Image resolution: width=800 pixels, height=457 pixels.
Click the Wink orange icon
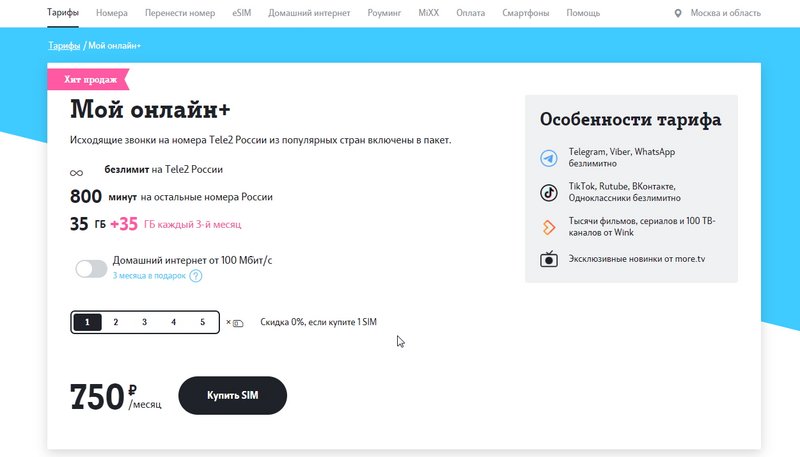pyautogui.click(x=549, y=227)
